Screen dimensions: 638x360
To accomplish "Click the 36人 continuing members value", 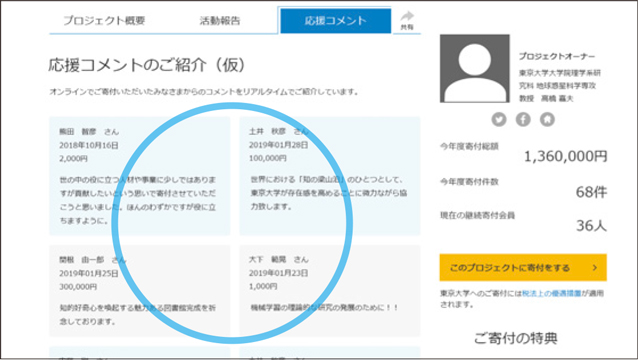I will pyautogui.click(x=591, y=225).
